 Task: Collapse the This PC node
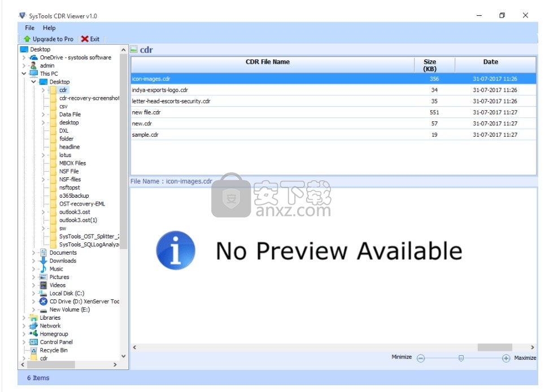[x=24, y=73]
